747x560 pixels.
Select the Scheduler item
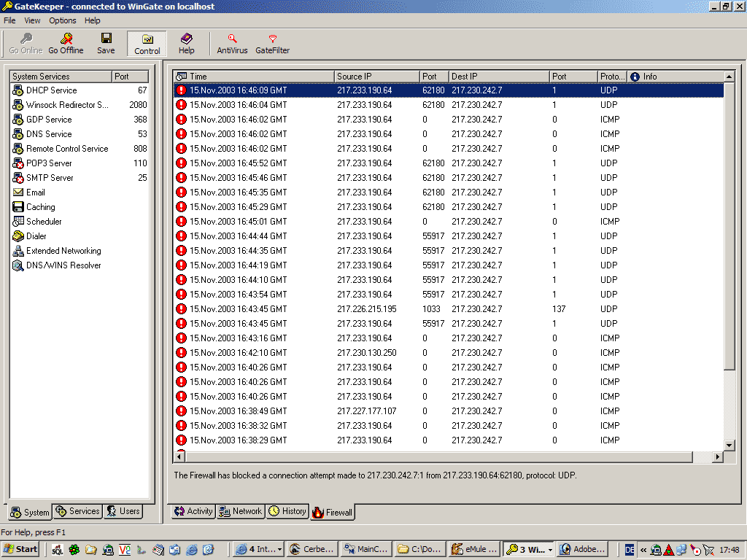(37, 222)
